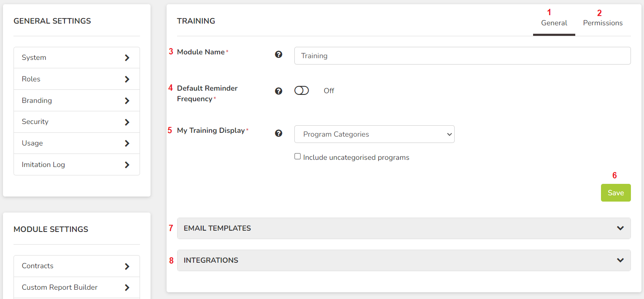Expand the Integrations section
The width and height of the screenshot is (644, 299).
(404, 260)
